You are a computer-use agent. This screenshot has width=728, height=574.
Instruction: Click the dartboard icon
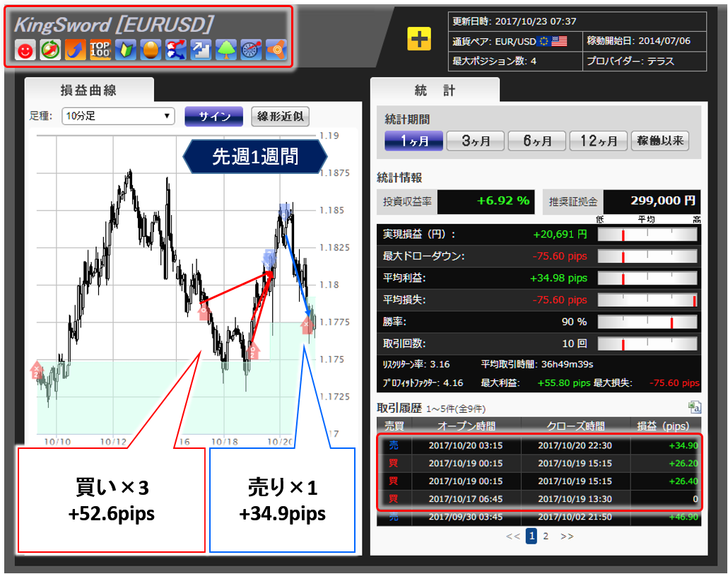tap(251, 50)
